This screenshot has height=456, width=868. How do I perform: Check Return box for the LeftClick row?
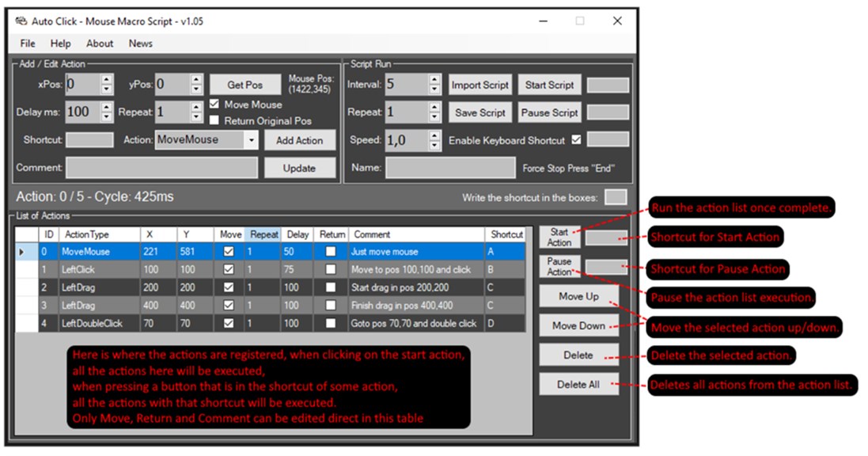[331, 269]
